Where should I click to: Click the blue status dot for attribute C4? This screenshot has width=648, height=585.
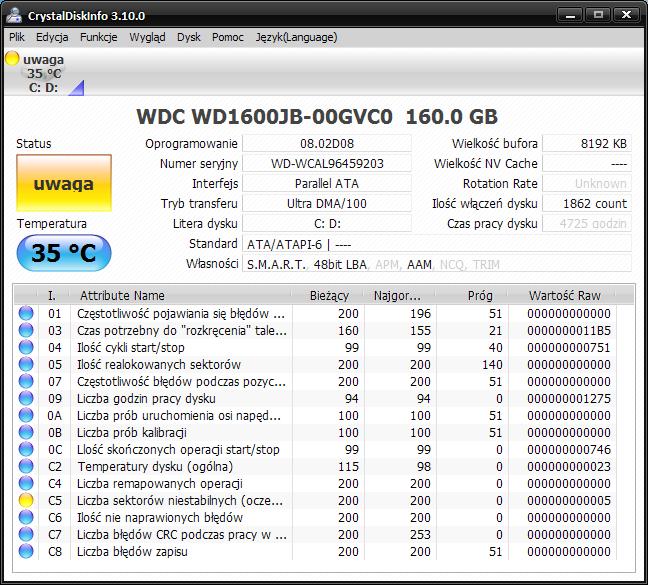26,483
